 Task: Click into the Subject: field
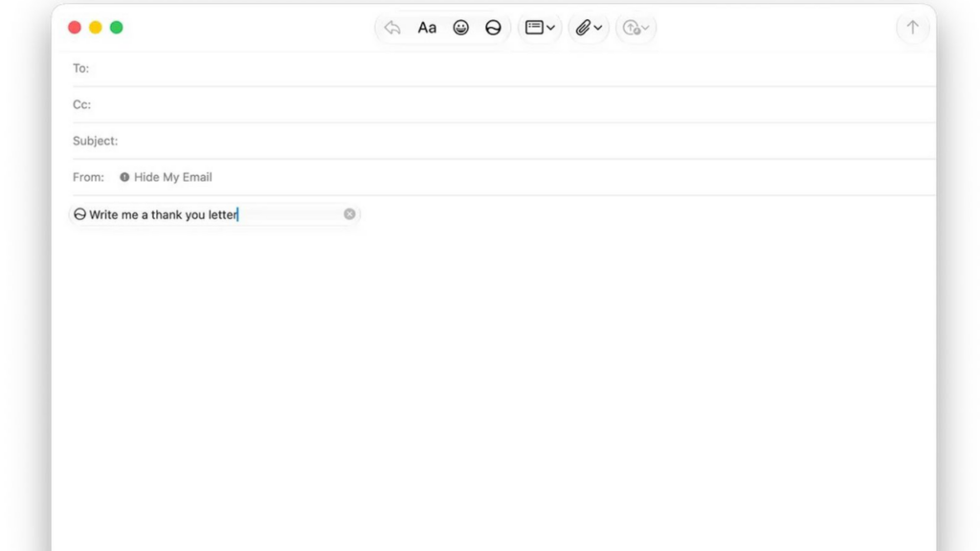[526, 141]
